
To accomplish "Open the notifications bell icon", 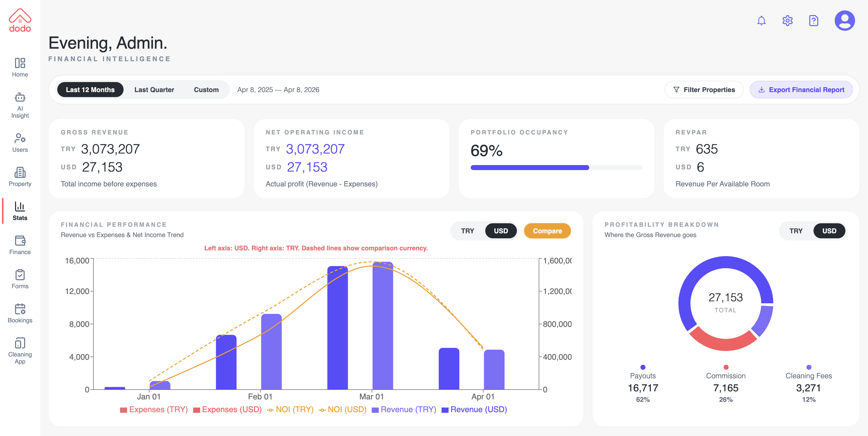I will pyautogui.click(x=761, y=21).
